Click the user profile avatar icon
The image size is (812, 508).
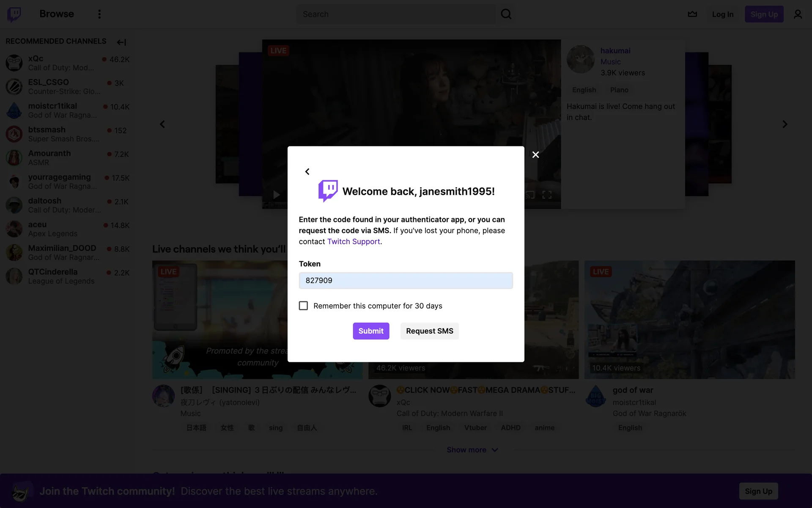click(798, 14)
